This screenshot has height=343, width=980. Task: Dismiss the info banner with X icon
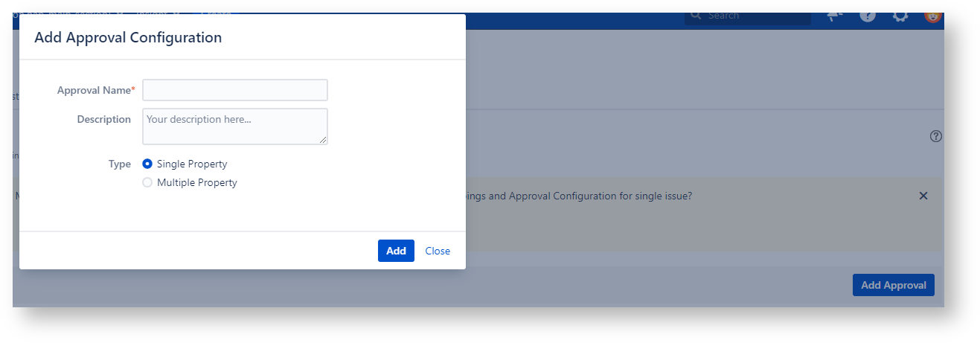(923, 196)
